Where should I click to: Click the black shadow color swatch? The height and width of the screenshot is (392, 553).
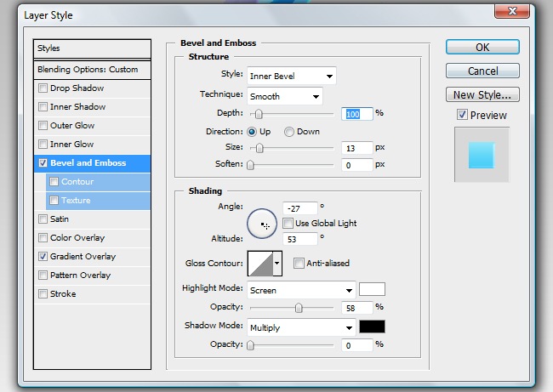pos(372,327)
